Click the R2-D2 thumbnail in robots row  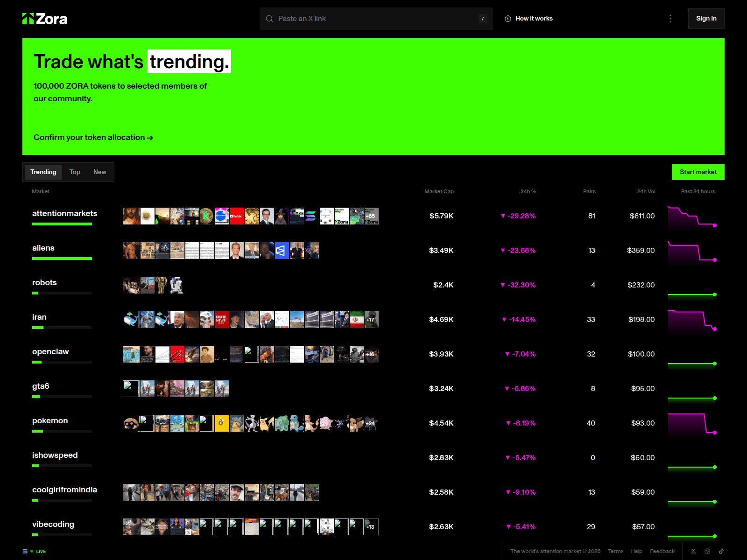click(177, 285)
